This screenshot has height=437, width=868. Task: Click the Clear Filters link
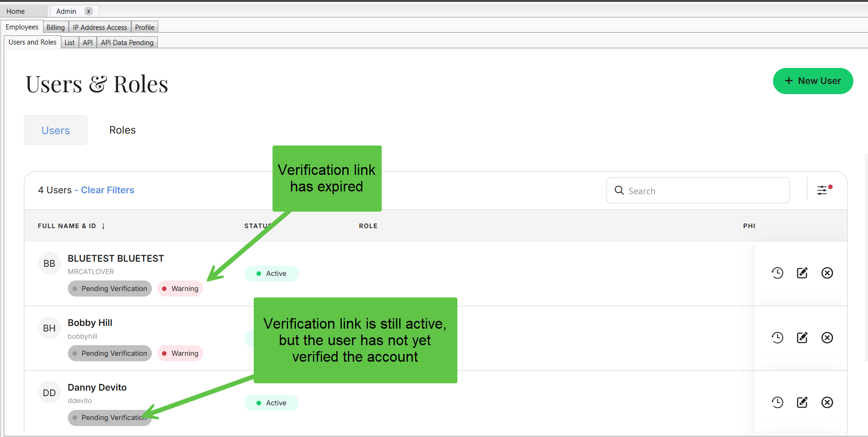coord(107,190)
